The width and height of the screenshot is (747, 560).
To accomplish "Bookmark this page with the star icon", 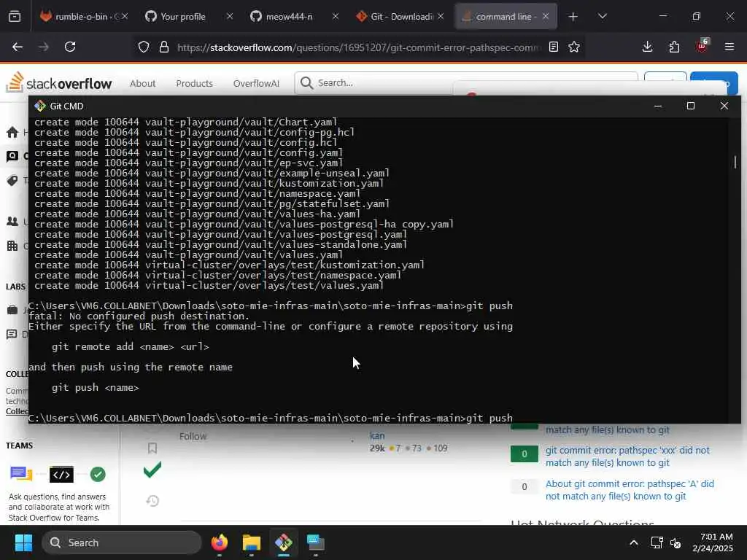I will click(574, 47).
